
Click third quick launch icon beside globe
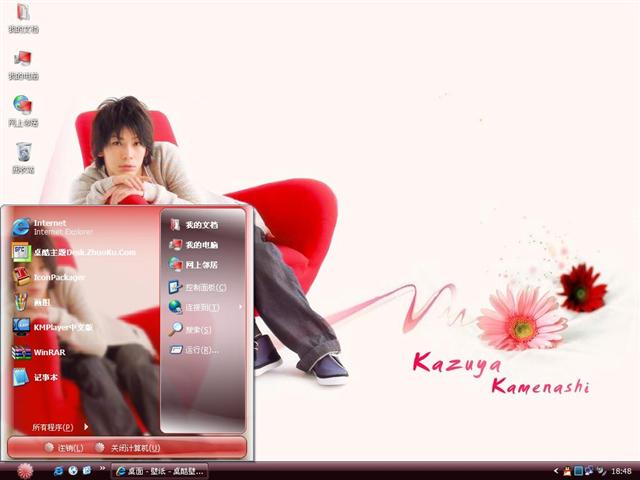tap(87, 471)
